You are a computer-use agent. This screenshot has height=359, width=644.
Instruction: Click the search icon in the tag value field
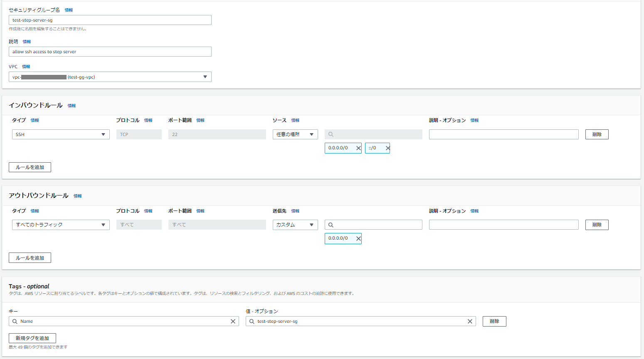[252, 321]
